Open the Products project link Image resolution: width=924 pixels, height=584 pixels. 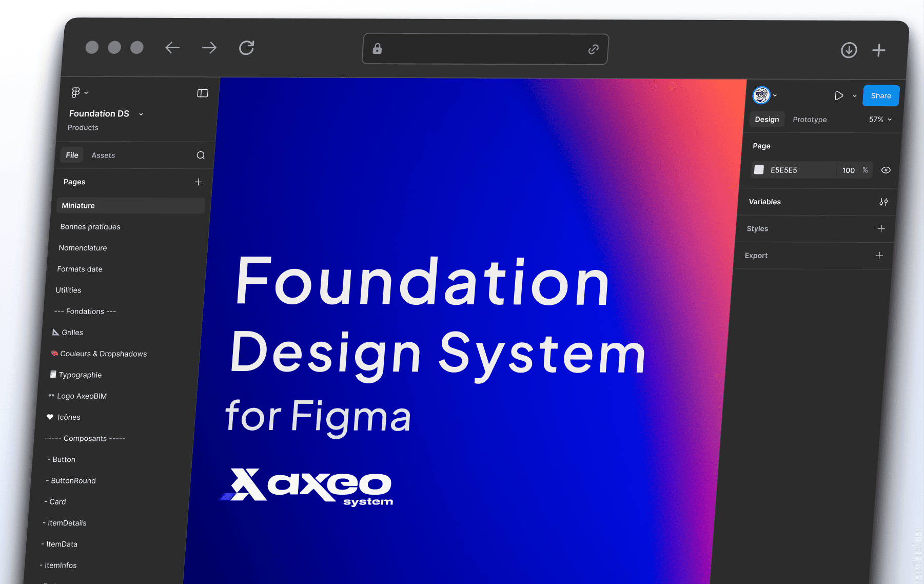click(x=83, y=128)
